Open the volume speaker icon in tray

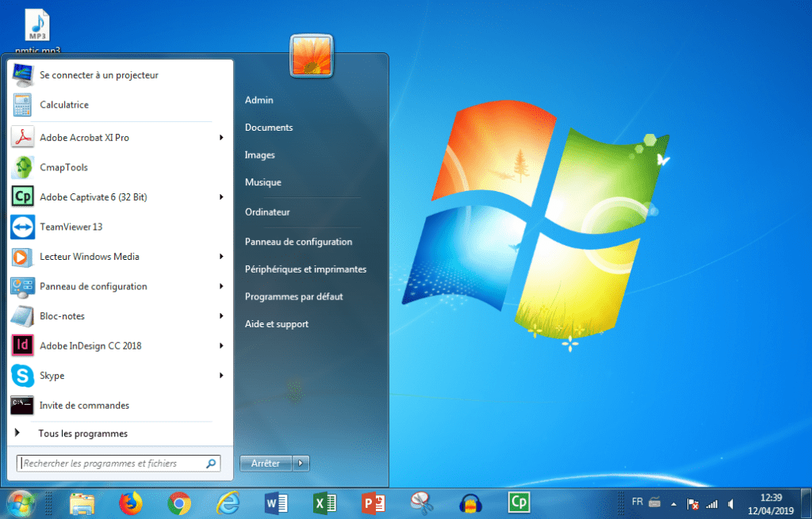pos(730,504)
